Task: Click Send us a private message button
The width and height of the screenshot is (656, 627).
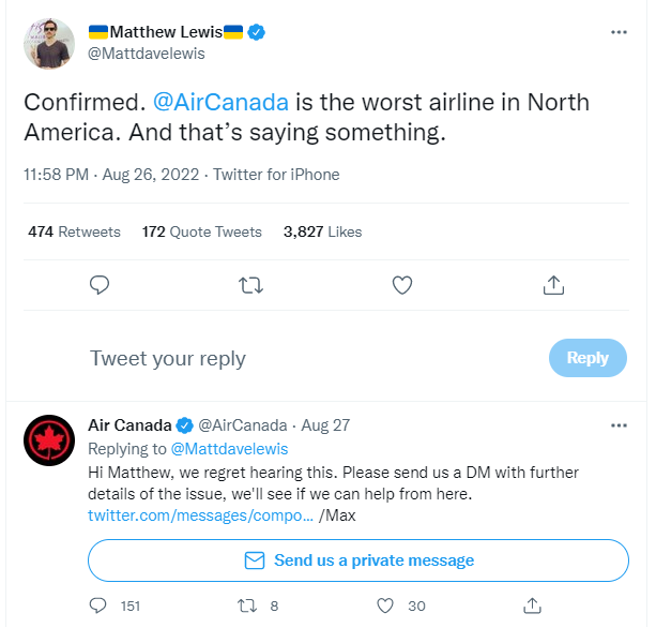Action: (358, 561)
